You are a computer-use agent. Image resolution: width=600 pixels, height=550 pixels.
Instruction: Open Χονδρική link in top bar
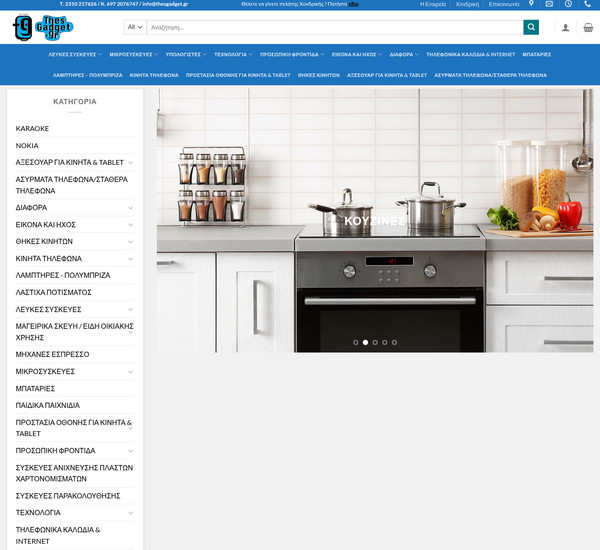coord(467,4)
